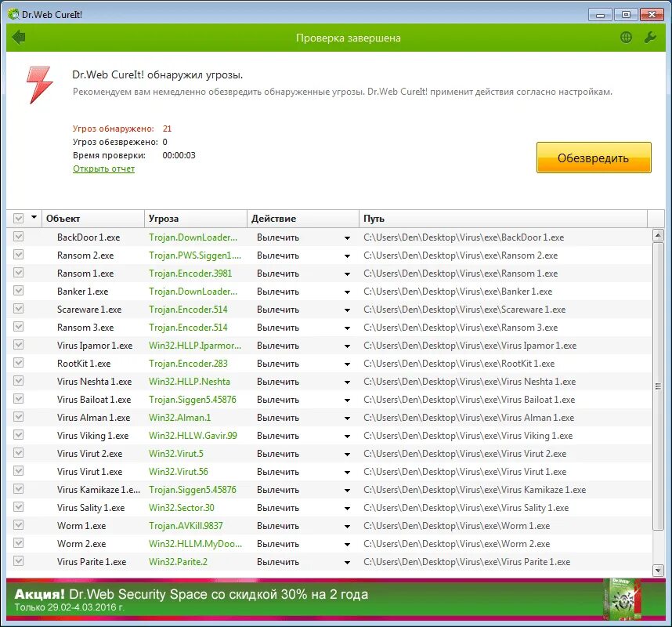Viewport: 672px width, 627px height.
Task: Select the Virus Virut 1.exe object name
Action: click(89, 471)
